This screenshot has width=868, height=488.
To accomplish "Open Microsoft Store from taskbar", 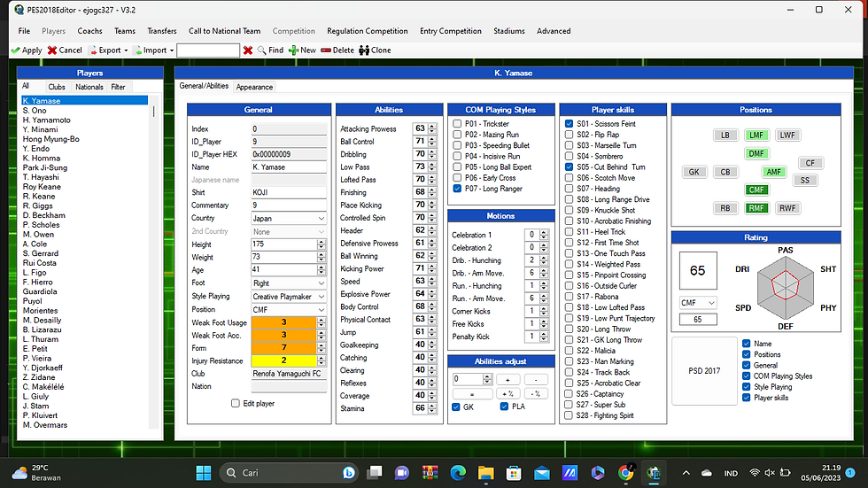I will (514, 473).
